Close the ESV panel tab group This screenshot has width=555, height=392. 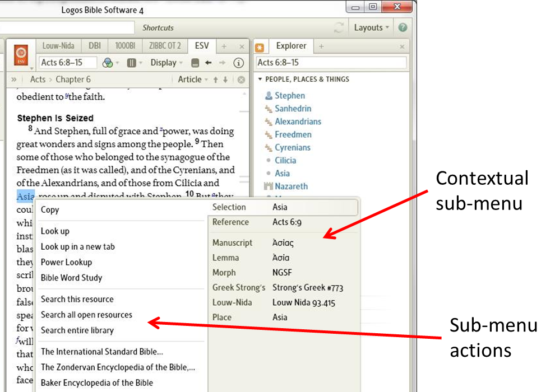click(242, 46)
